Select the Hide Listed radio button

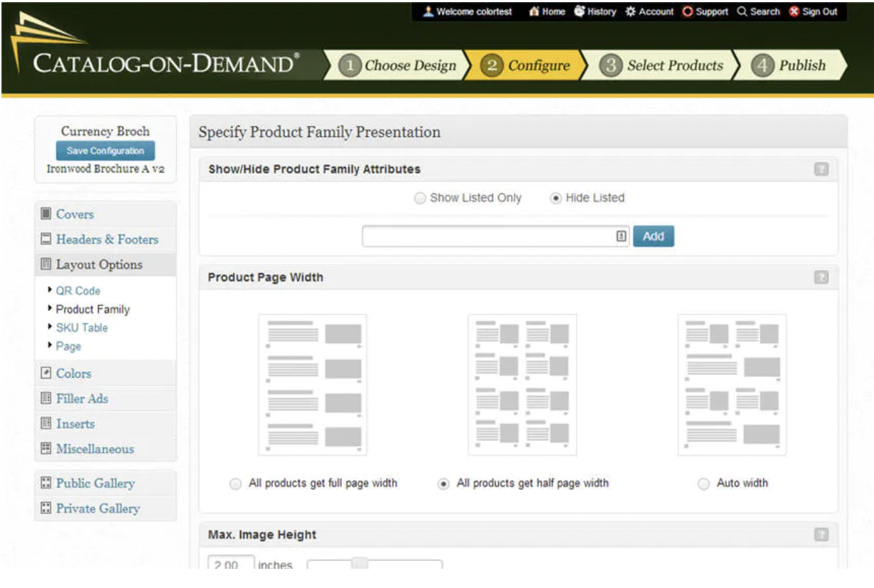[556, 199]
